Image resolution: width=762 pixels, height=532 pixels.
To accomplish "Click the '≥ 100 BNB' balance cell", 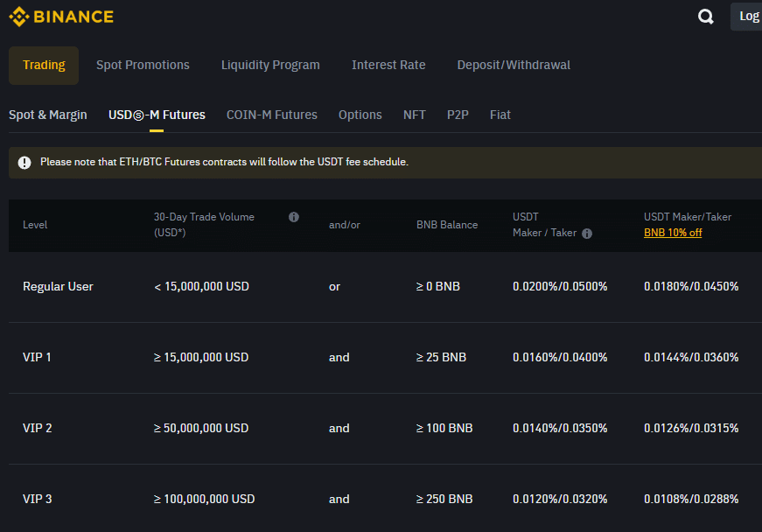I will 444,429.
